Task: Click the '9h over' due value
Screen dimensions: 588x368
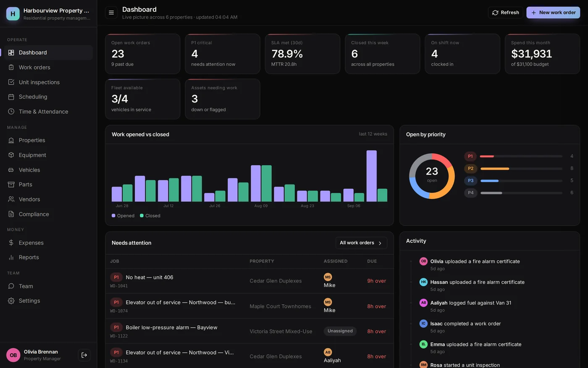Action: click(376, 281)
